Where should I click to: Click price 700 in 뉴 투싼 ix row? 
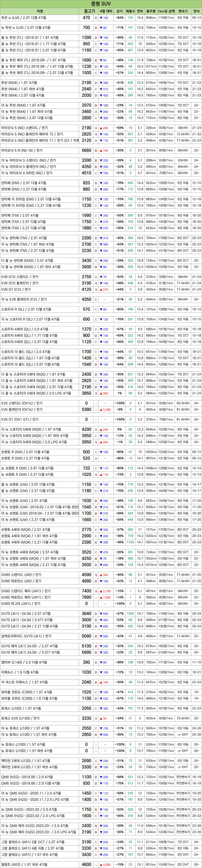coord(86,28)
